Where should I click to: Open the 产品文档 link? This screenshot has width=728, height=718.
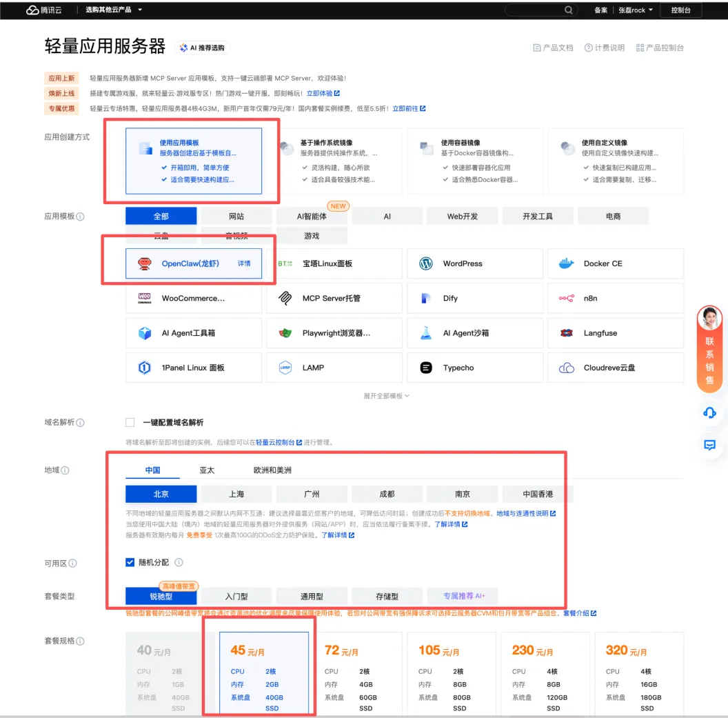click(553, 48)
